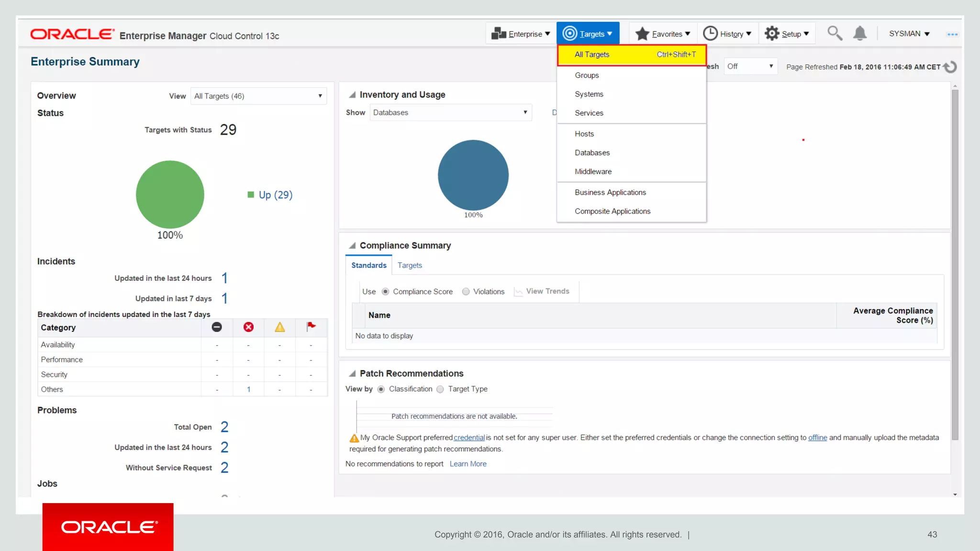Select the Violations radio button
The width and height of the screenshot is (980, 551).
point(466,292)
